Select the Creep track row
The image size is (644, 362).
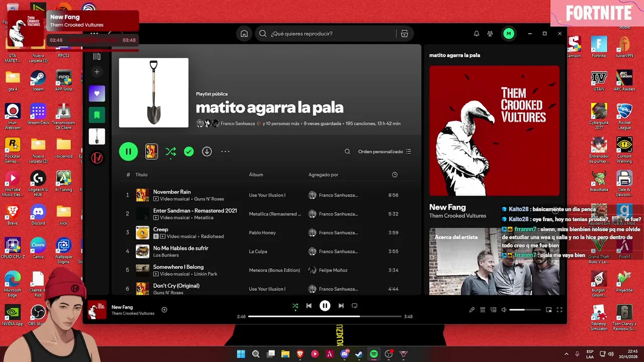click(x=266, y=232)
